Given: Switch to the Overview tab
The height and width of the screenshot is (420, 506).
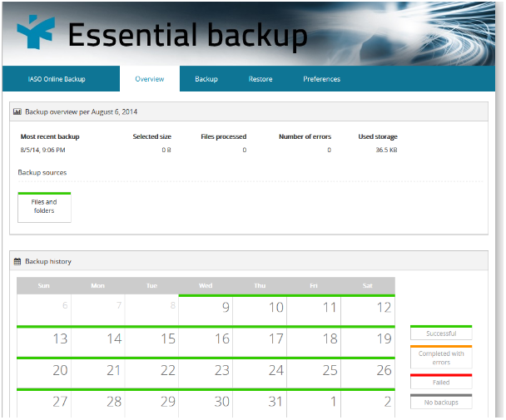Looking at the screenshot, I should tap(150, 79).
